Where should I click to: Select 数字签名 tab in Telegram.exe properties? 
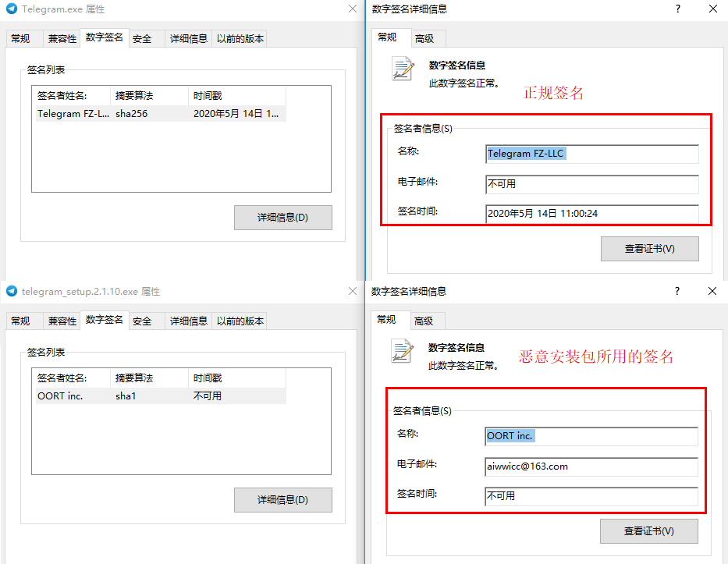click(x=105, y=37)
